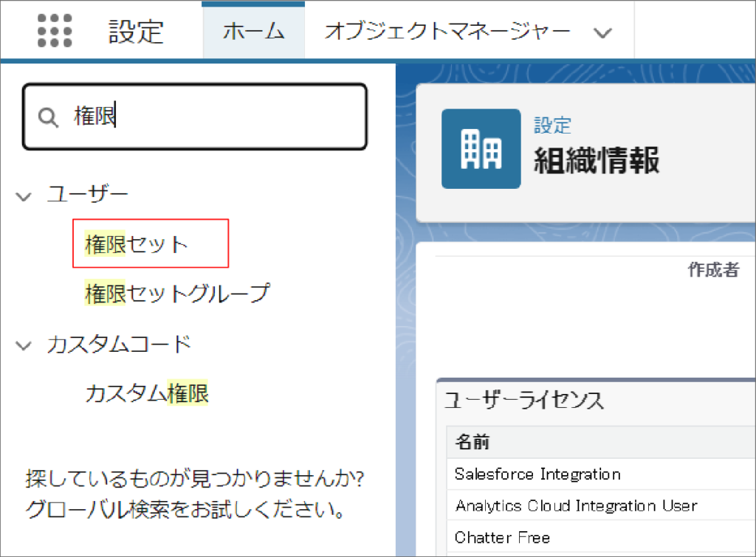Select the ユーザー section heading
This screenshot has width=756, height=557.
pos(87,195)
